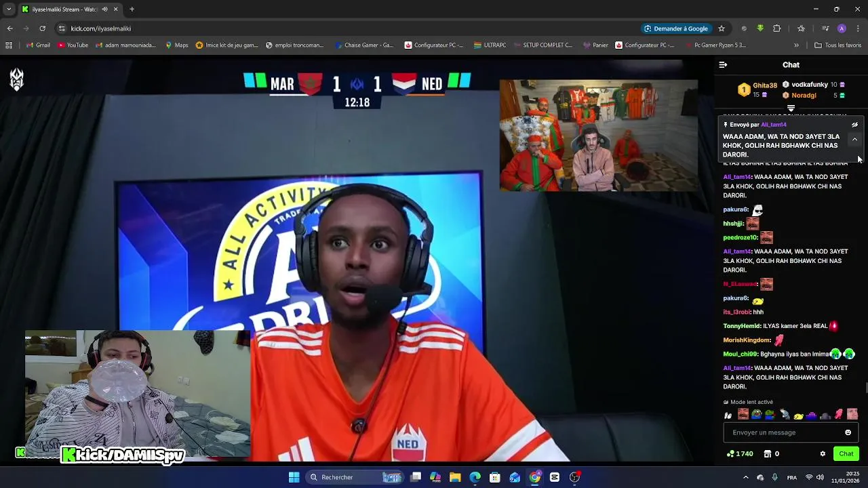Open the Gmail bookmark
Screen dimensions: 868x488
click(38, 45)
